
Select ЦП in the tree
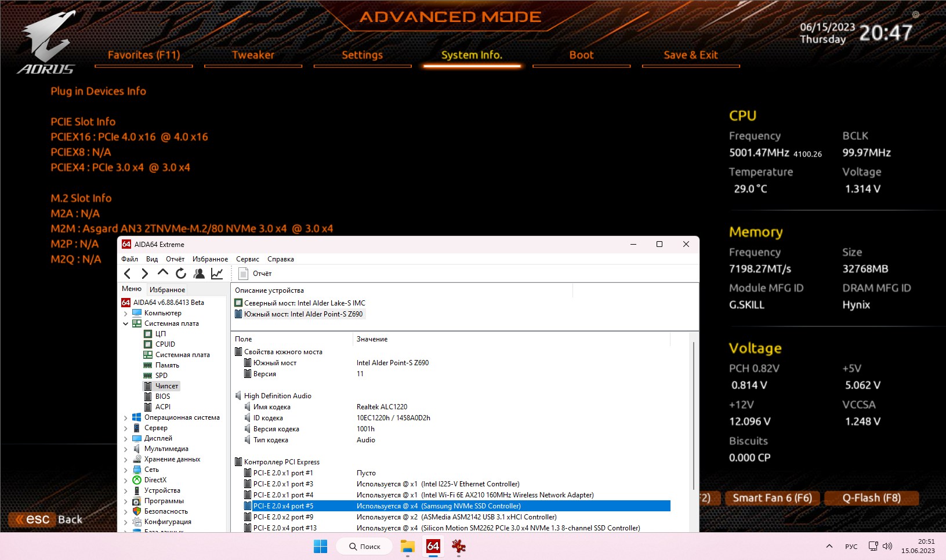click(x=160, y=334)
